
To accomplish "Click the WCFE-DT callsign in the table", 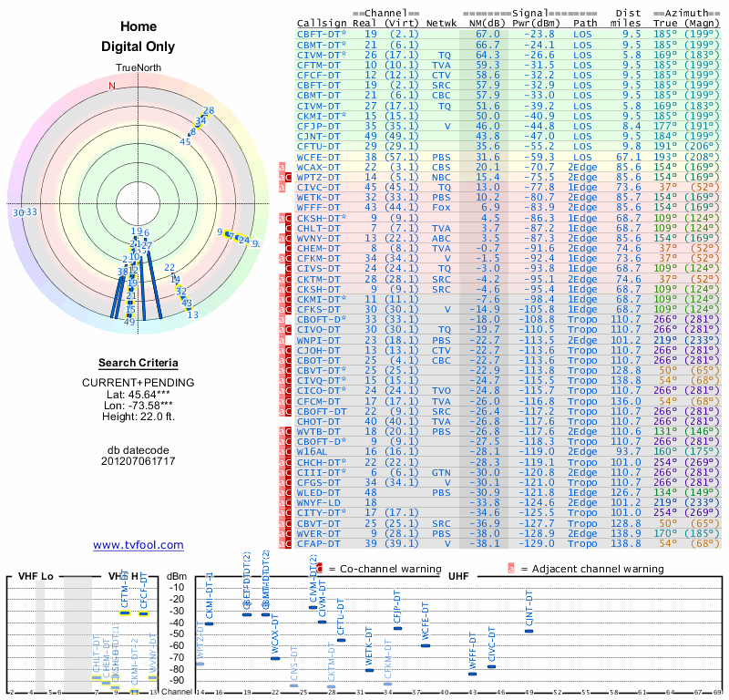I will [318, 157].
